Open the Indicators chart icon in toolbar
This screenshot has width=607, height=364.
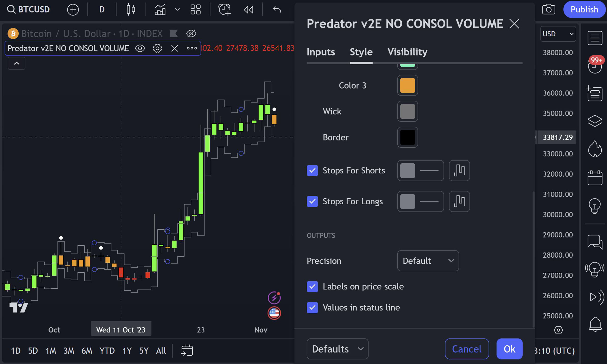(160, 10)
